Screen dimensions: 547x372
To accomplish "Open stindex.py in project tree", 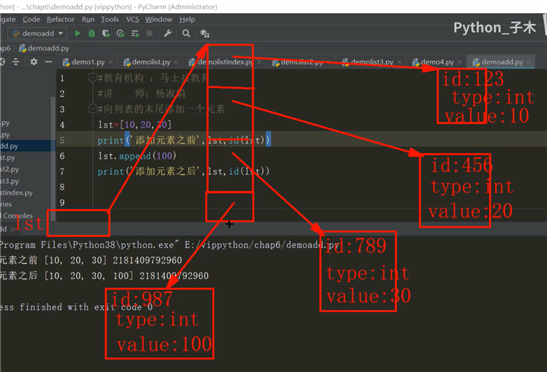I will [16, 193].
